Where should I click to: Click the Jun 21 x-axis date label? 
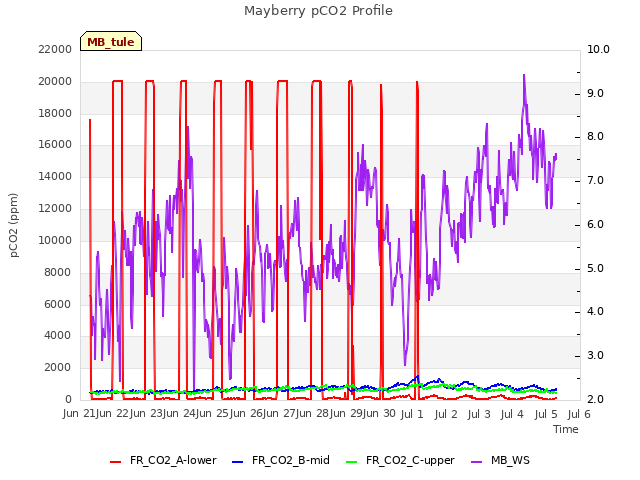[79, 414]
